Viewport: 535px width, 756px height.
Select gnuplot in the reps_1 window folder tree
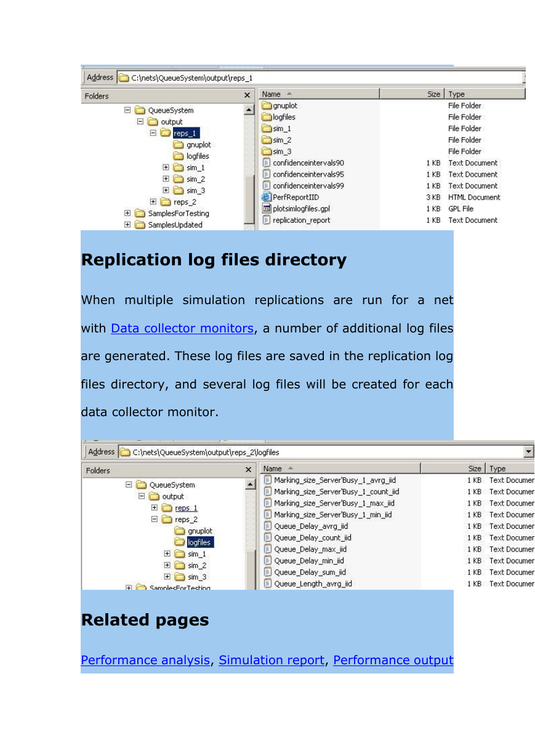tap(198, 145)
